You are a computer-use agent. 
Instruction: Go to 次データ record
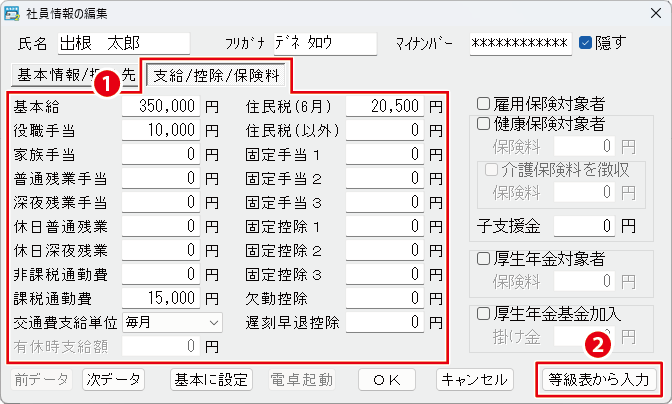[113, 380]
